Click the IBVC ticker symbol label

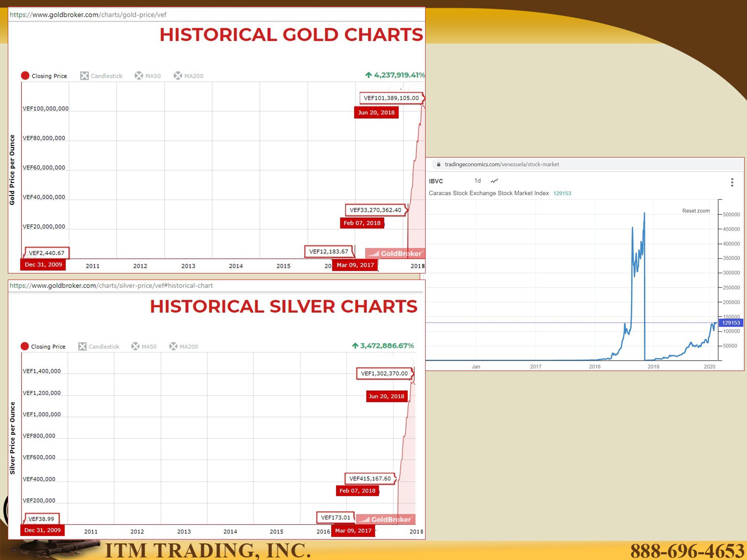click(436, 181)
